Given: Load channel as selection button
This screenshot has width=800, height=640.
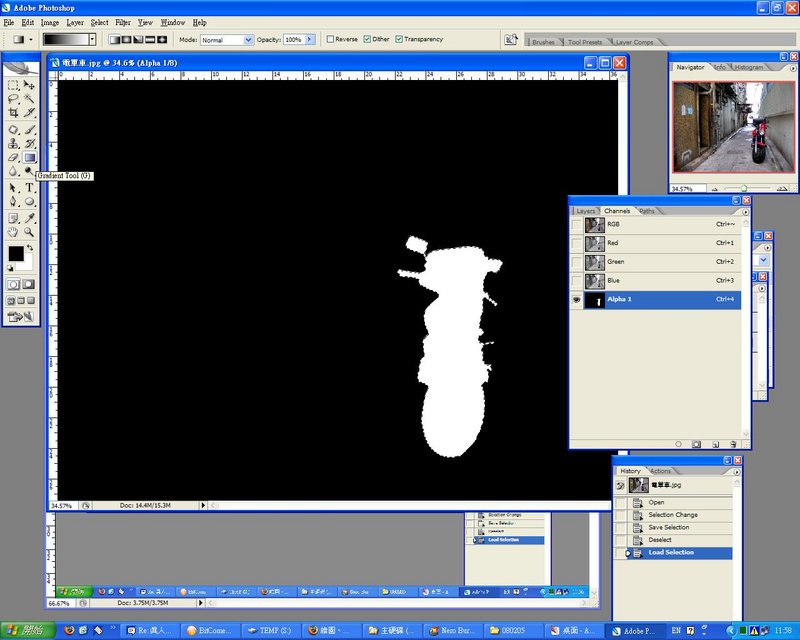Looking at the screenshot, I should point(678,444).
